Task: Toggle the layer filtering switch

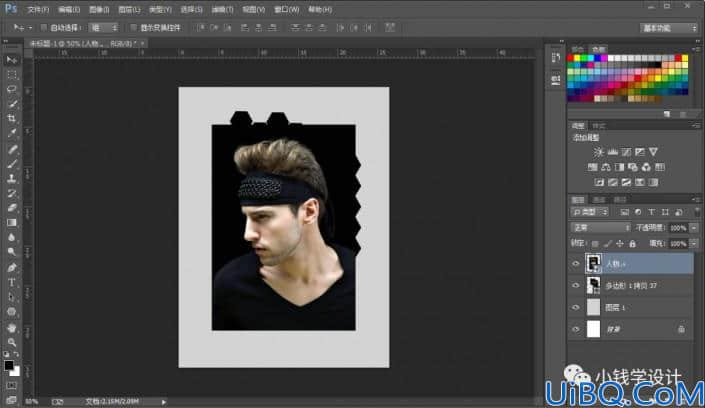Action: point(697,211)
